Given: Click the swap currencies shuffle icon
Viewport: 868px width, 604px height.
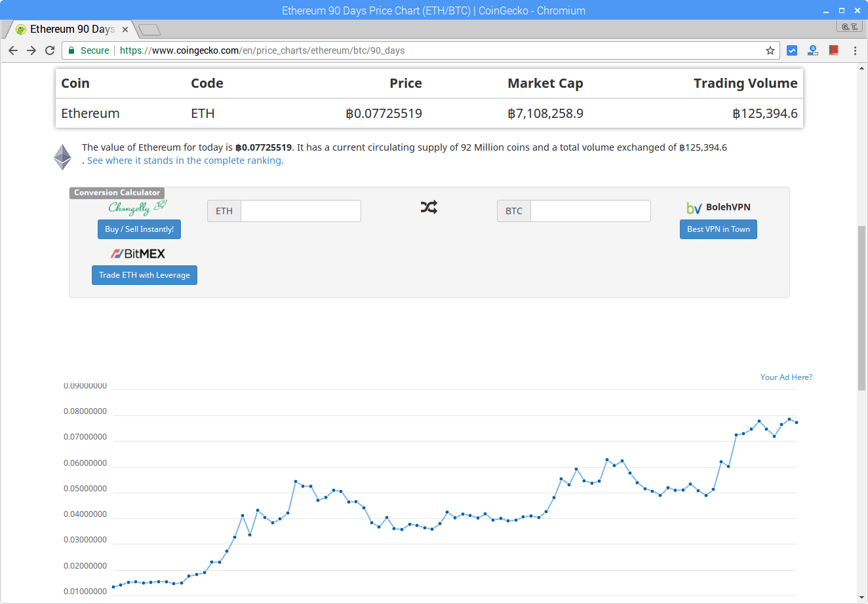Looking at the screenshot, I should (x=429, y=208).
